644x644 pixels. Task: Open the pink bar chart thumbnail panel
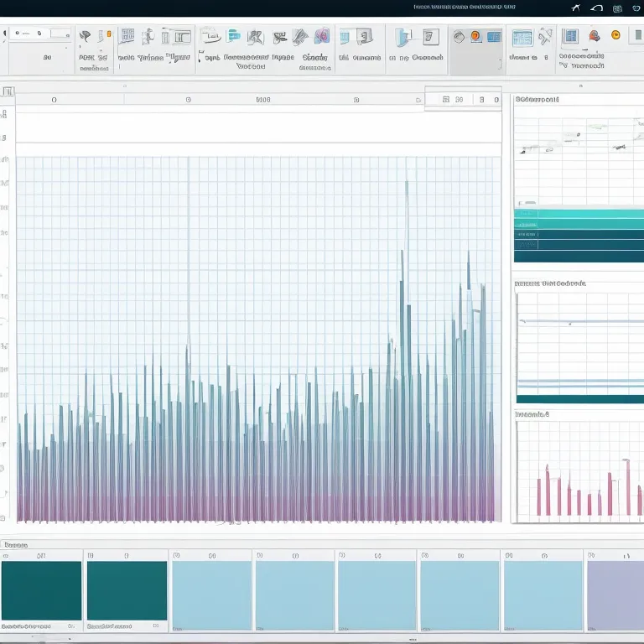click(x=579, y=471)
